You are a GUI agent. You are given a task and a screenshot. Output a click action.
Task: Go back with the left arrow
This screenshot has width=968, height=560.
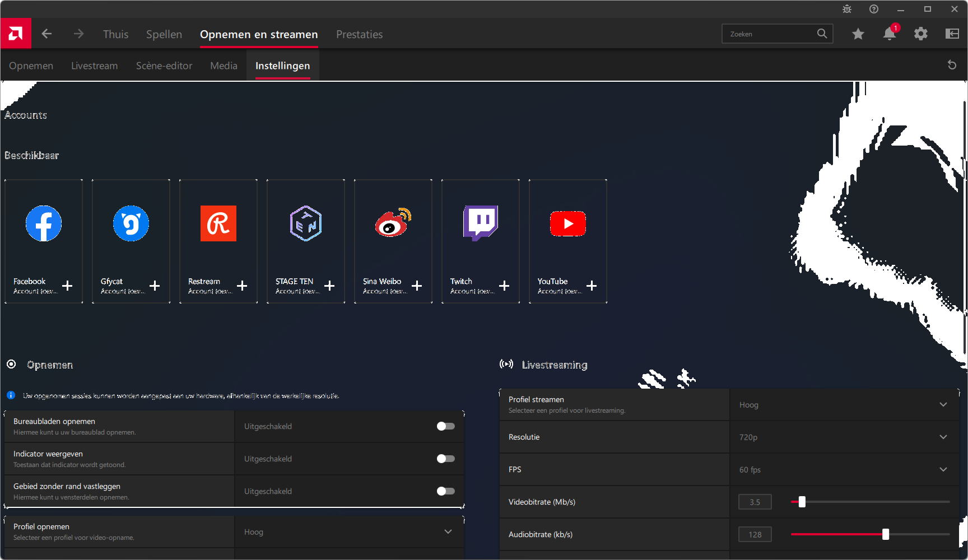[46, 34]
